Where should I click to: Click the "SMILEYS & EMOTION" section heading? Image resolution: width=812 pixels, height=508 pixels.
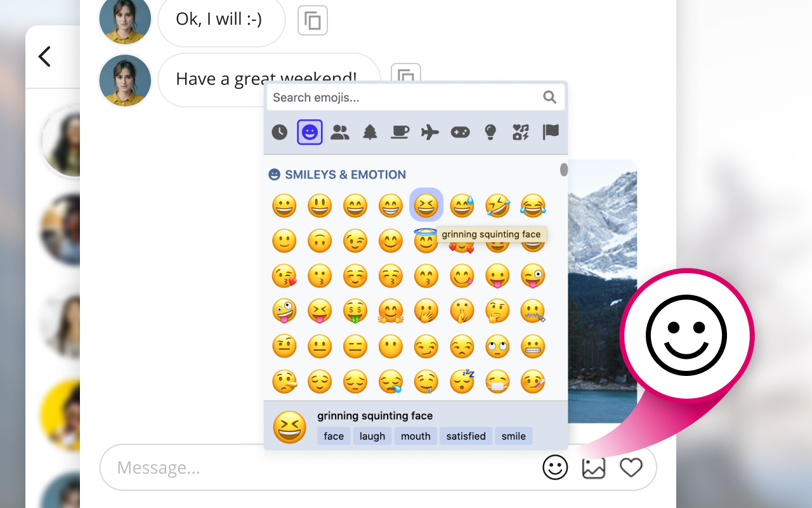click(x=345, y=175)
